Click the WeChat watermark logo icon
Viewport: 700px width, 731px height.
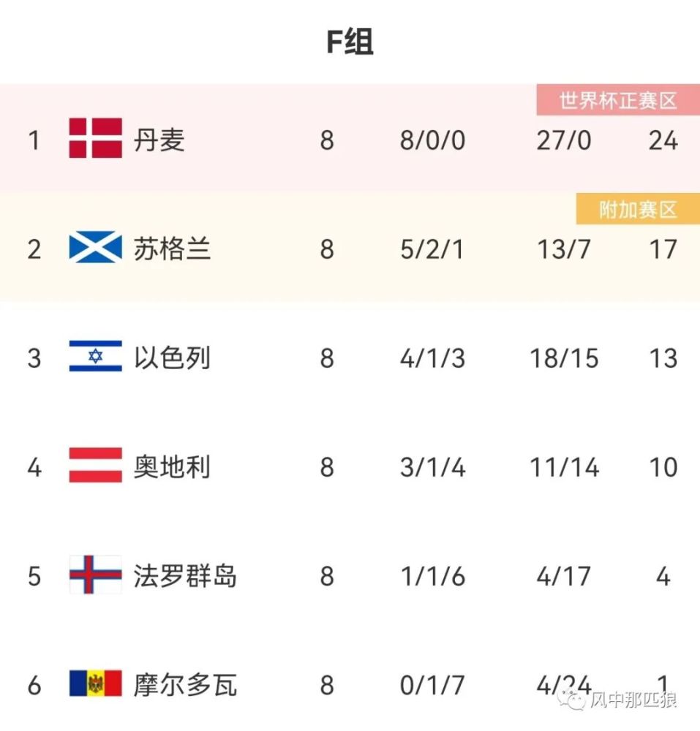[574, 700]
